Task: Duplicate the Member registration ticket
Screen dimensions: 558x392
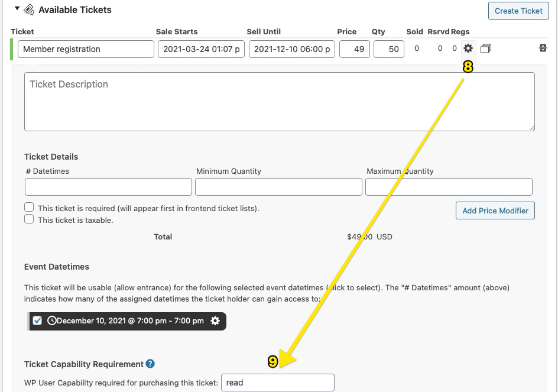Action: [x=486, y=48]
